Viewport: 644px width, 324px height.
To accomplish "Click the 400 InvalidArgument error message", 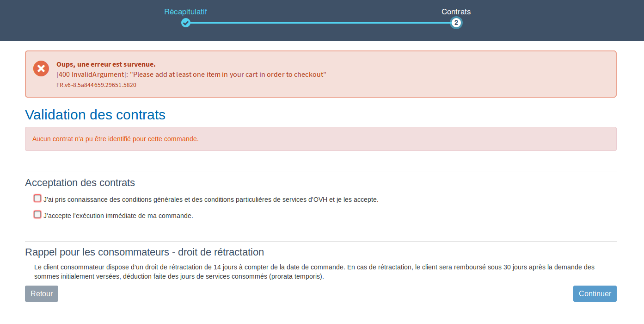I will [x=191, y=75].
